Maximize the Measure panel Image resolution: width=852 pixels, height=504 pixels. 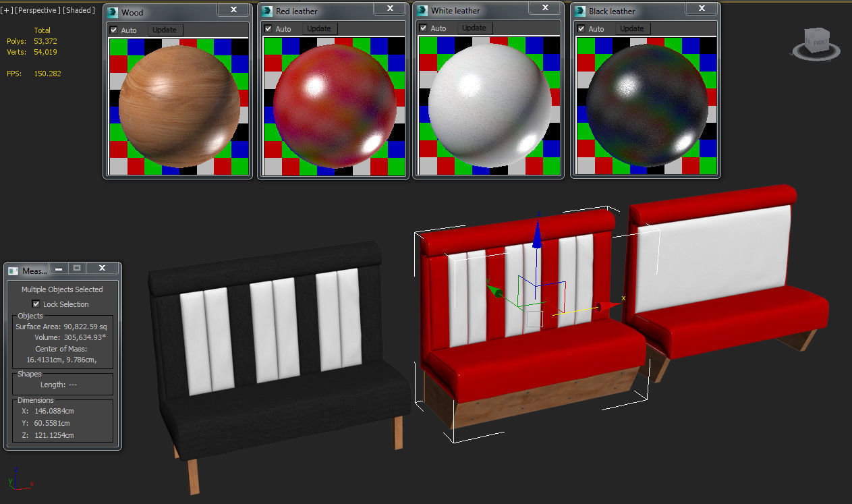[x=77, y=269]
